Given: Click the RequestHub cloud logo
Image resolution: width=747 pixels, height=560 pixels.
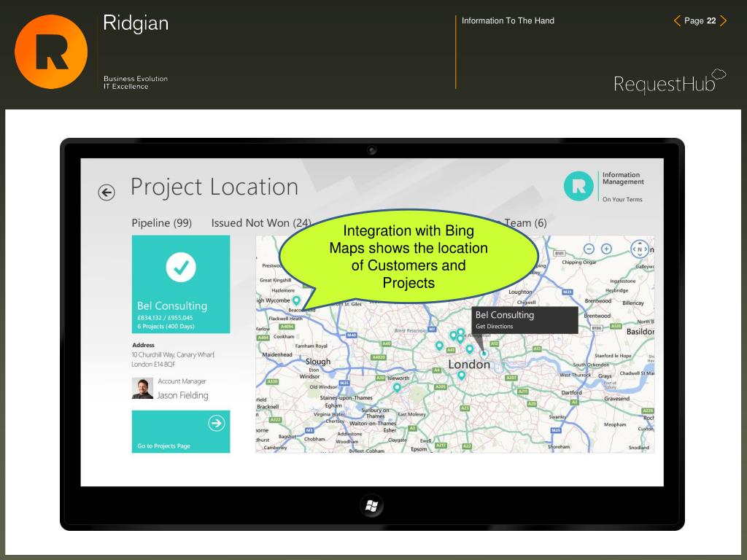Looking at the screenshot, I should (670, 82).
